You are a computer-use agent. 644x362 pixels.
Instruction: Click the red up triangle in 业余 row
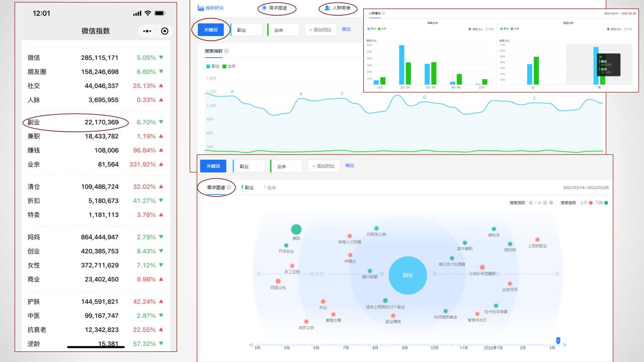pos(161,164)
